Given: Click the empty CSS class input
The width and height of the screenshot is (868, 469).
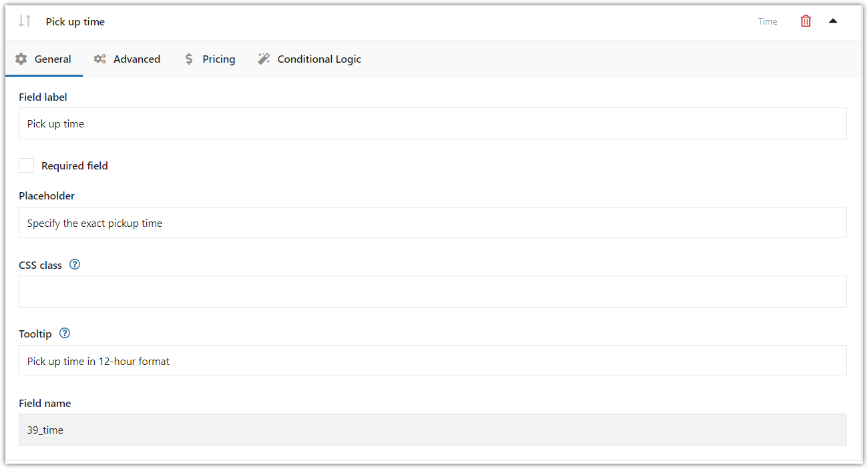Looking at the screenshot, I should [432, 292].
